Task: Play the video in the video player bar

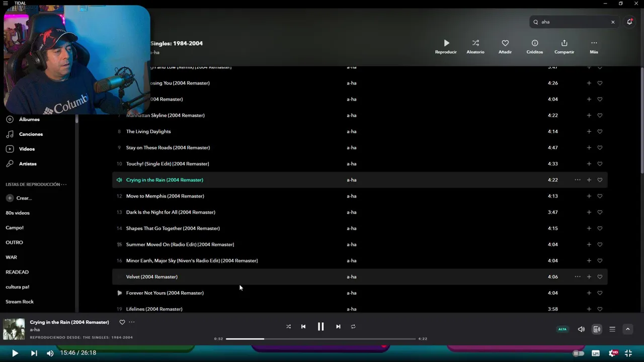Action: (15, 353)
